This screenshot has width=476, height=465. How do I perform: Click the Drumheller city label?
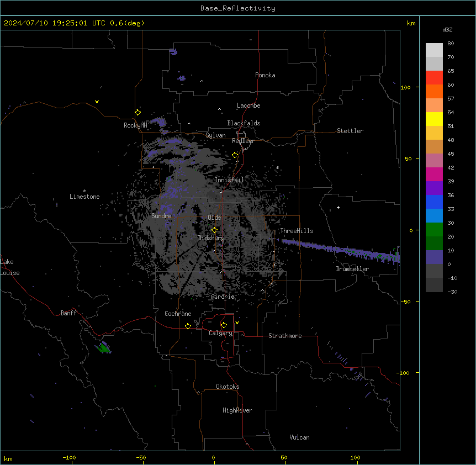352,269
